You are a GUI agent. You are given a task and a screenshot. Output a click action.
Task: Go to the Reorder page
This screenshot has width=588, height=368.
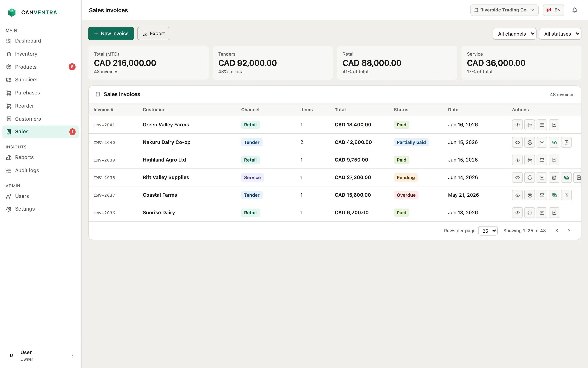41,106
